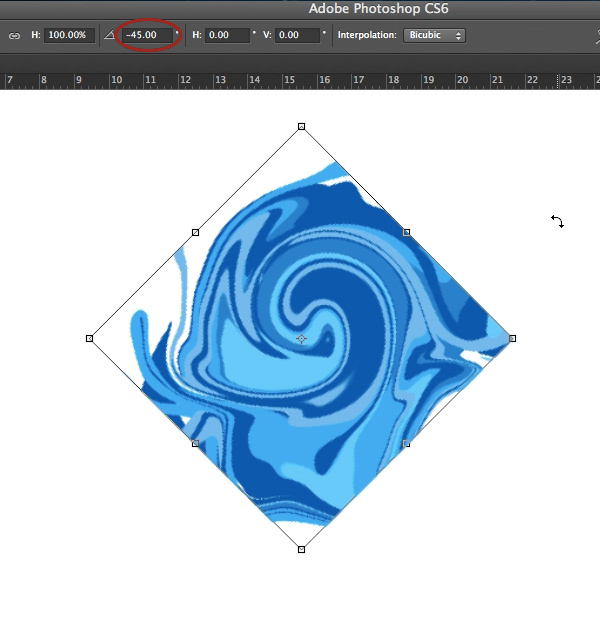The width and height of the screenshot is (600, 639).
Task: Click the horizontal ruler at mark 15
Action: (x=290, y=80)
